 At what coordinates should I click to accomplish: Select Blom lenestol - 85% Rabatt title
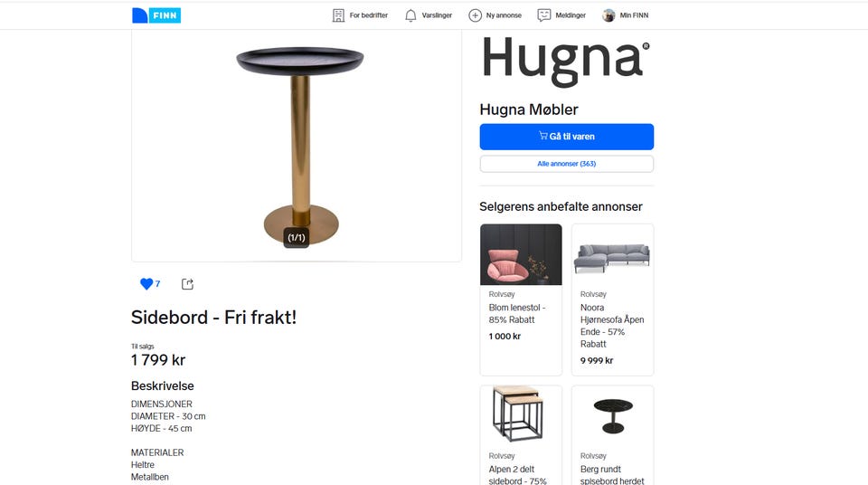pos(517,314)
